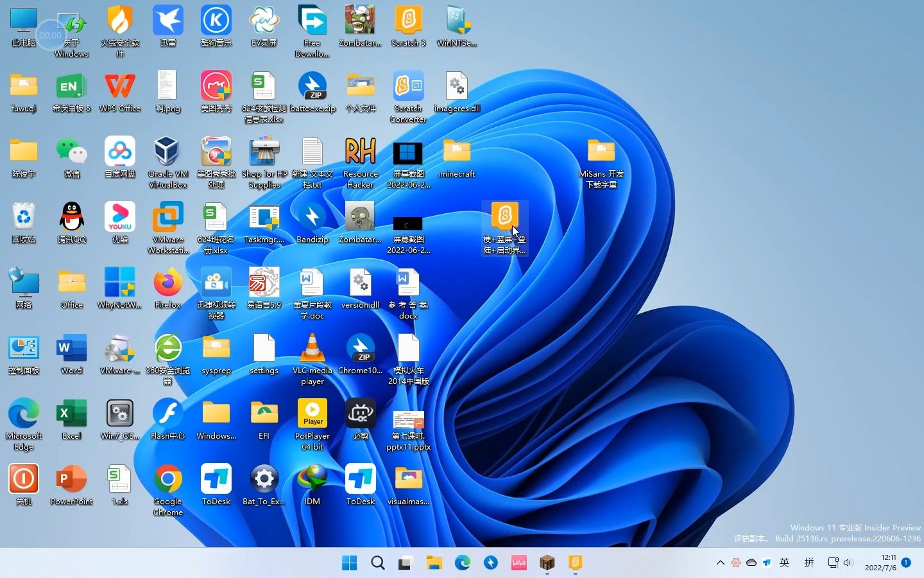The height and width of the screenshot is (578, 924).
Task: Expand the hidden tray icons chevron
Action: 721,563
